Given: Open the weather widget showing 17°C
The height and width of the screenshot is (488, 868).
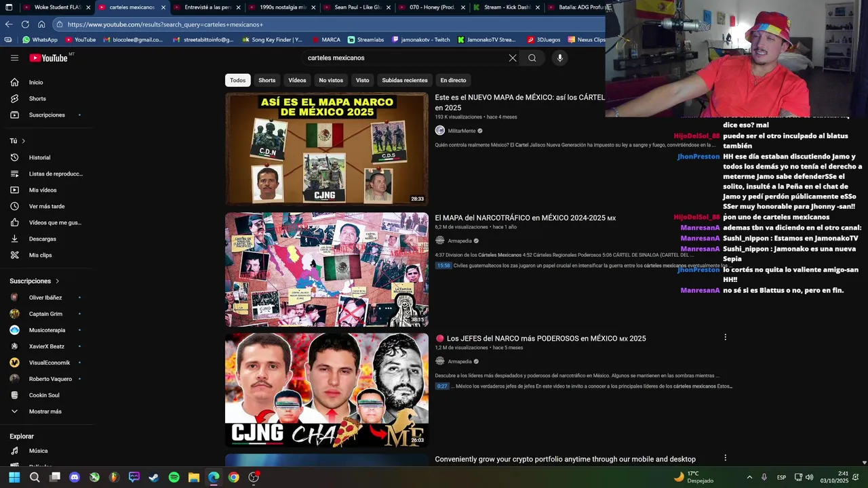Looking at the screenshot, I should click(694, 477).
